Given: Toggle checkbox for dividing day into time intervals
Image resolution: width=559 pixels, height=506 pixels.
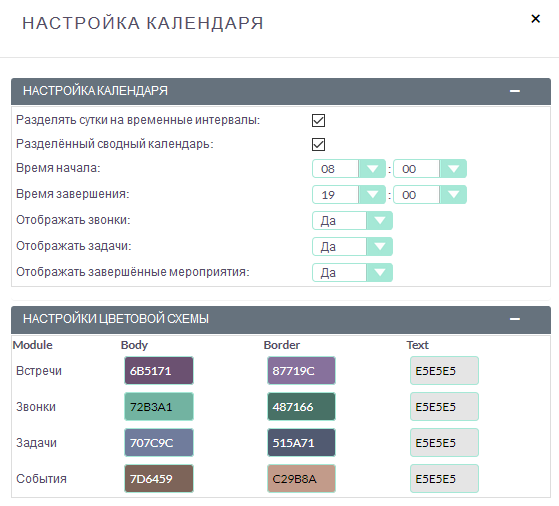Looking at the screenshot, I should [x=318, y=121].
